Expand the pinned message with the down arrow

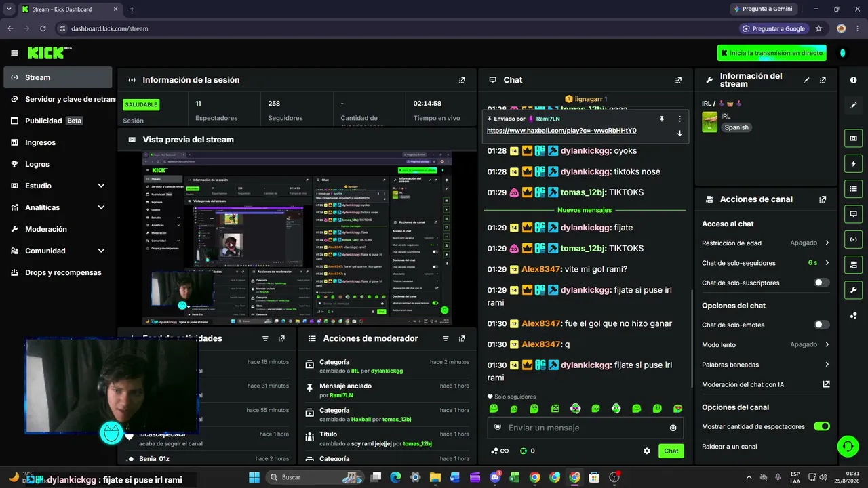tap(679, 133)
